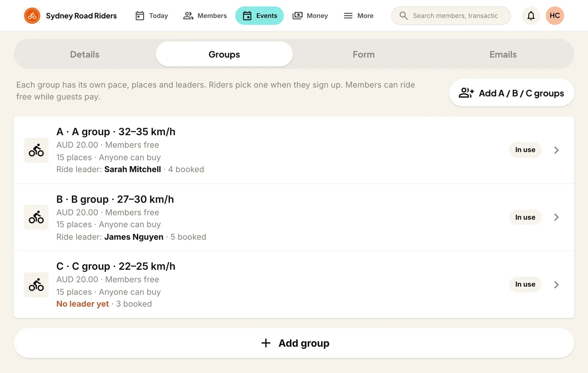Focus the Search members input field
The image size is (588, 373).
451,16
